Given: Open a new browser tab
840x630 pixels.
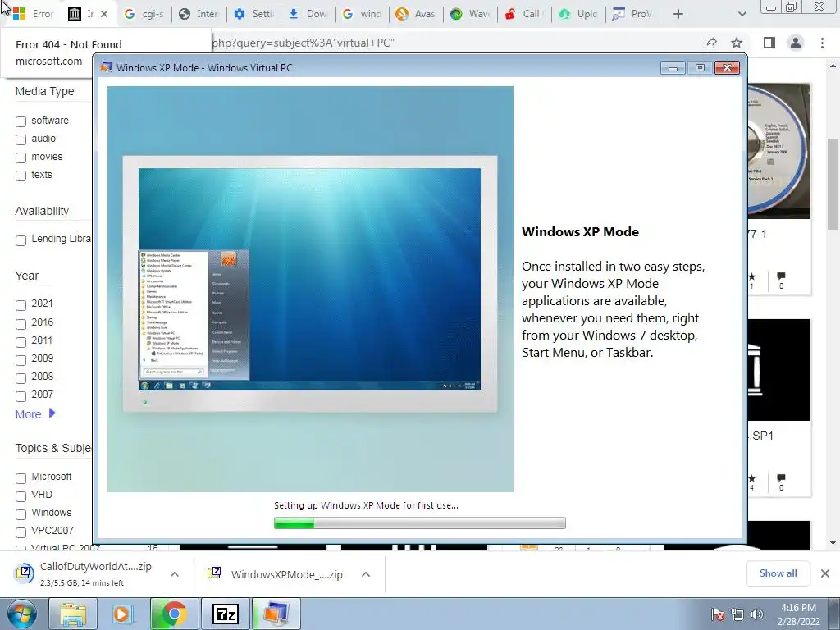Looking at the screenshot, I should [678, 14].
